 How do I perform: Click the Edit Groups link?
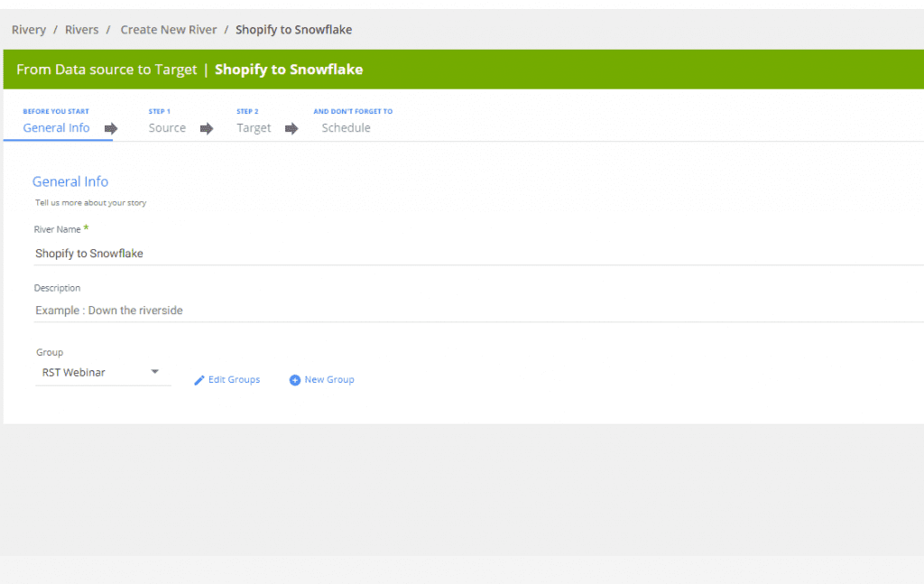235,379
